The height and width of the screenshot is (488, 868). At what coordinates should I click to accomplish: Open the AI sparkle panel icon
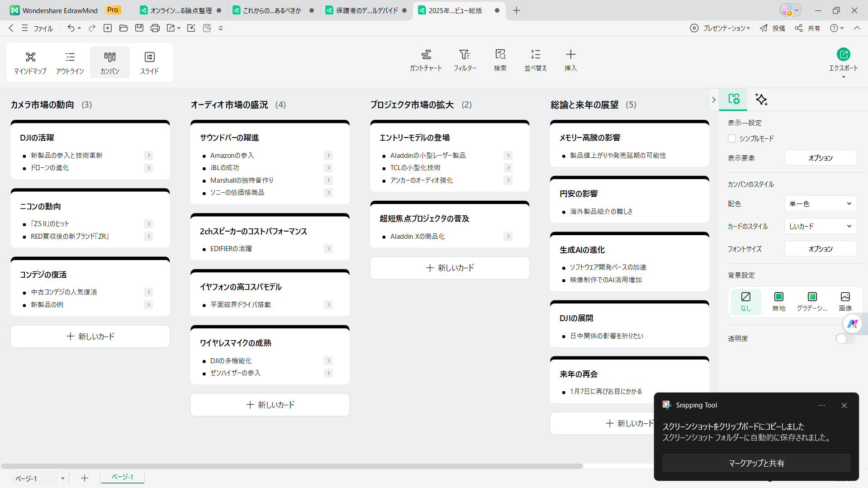click(x=761, y=99)
